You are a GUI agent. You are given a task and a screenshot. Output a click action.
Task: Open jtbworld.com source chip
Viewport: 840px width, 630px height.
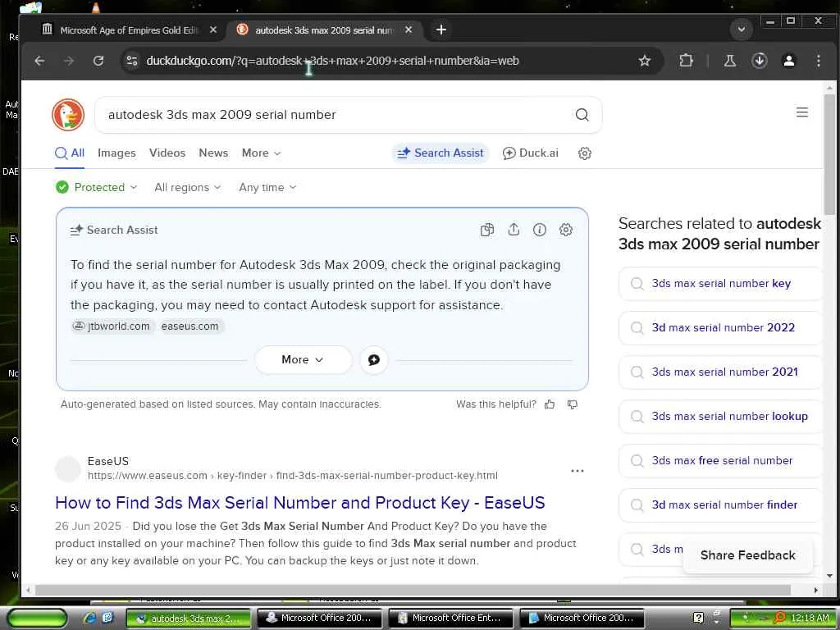pos(112,326)
